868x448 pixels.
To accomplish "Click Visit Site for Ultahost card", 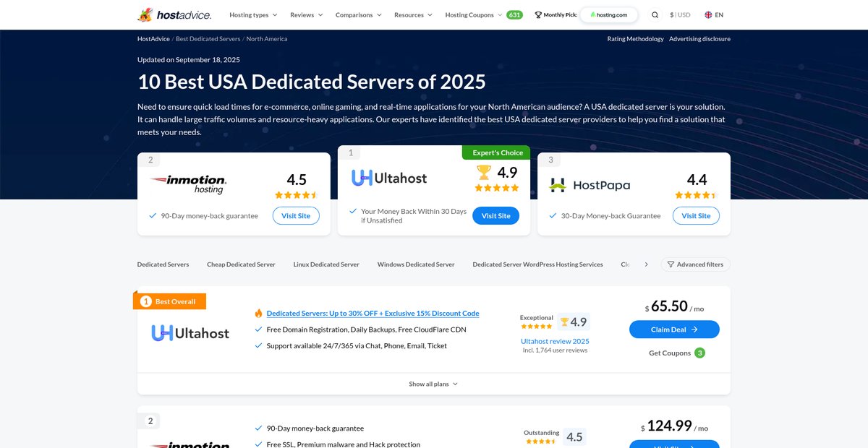I will [495, 215].
